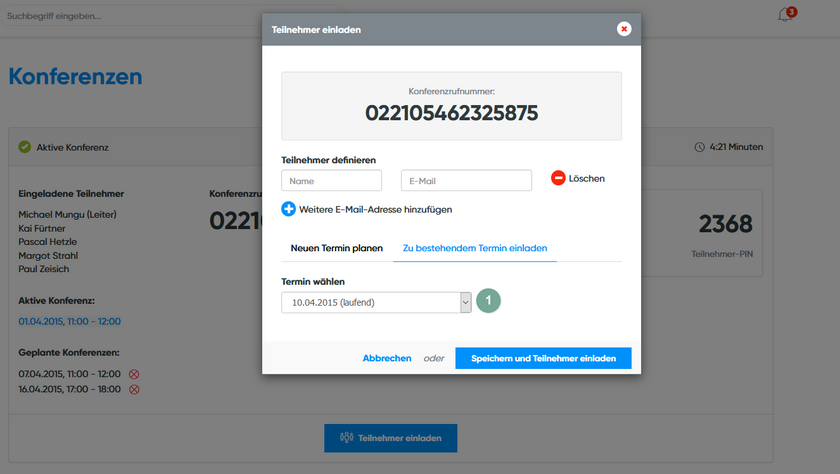Click Weitere E-Mail-Adresse hinzufügen link

coord(377,210)
